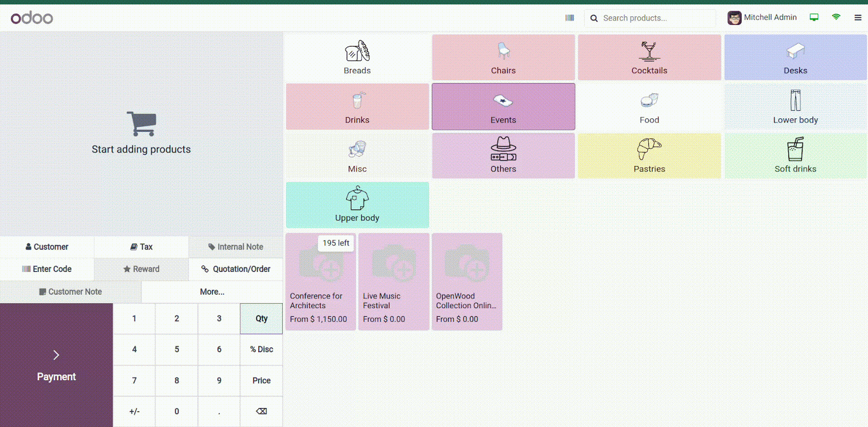Expand the More... options
Viewport: 868px width, 427px height.
click(x=212, y=292)
